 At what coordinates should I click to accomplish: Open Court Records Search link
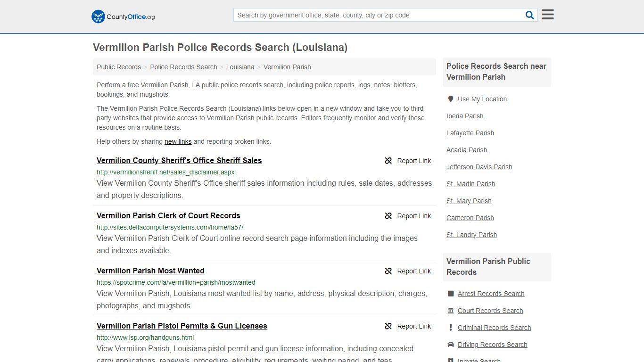490,311
